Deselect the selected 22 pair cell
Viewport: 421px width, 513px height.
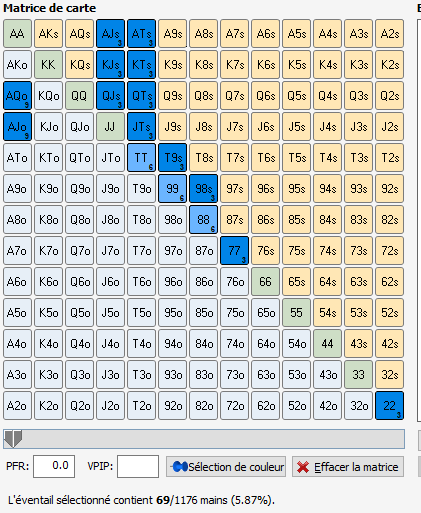pyautogui.click(x=389, y=405)
